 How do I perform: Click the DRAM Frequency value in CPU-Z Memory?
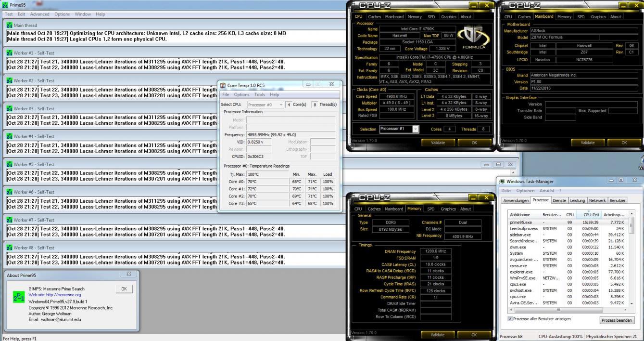point(435,251)
